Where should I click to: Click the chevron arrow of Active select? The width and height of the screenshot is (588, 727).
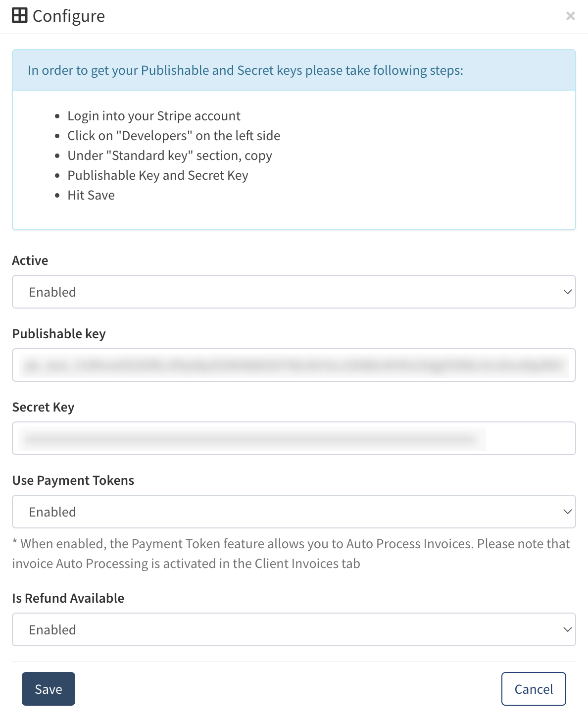click(567, 292)
